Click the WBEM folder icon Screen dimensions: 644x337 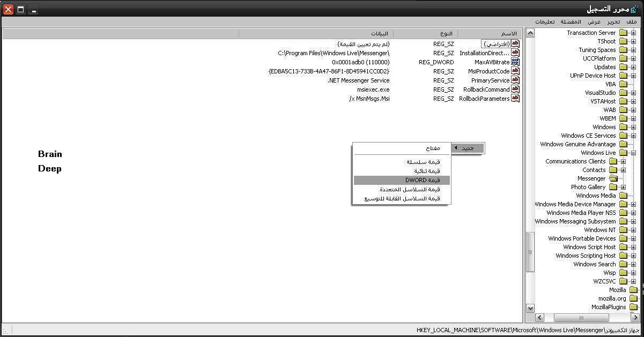pyautogui.click(x=623, y=118)
